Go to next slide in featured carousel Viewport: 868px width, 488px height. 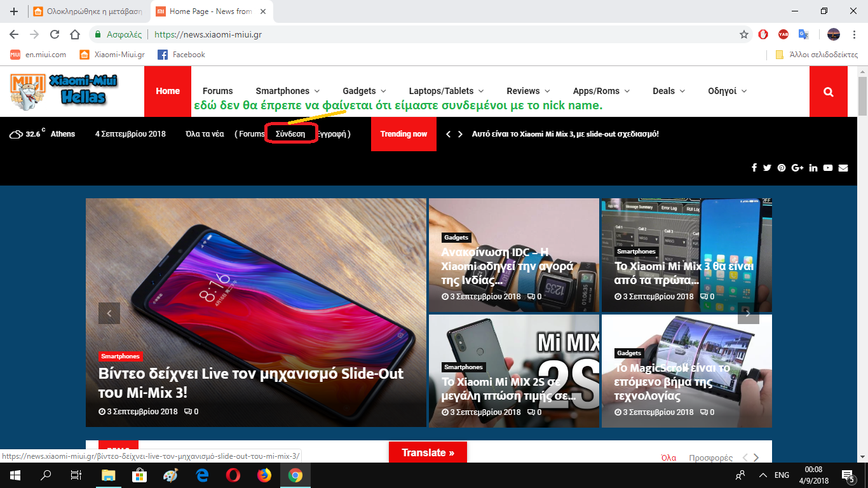pyautogui.click(x=748, y=313)
